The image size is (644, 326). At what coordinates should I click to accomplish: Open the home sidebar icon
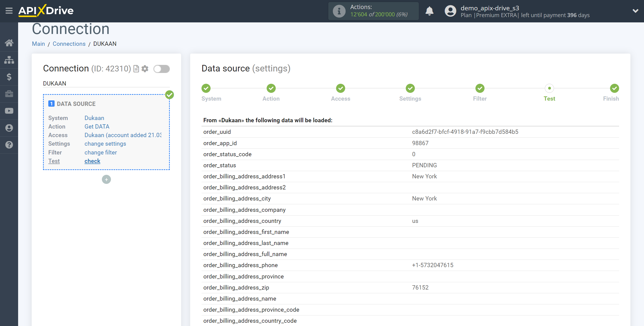coord(9,43)
